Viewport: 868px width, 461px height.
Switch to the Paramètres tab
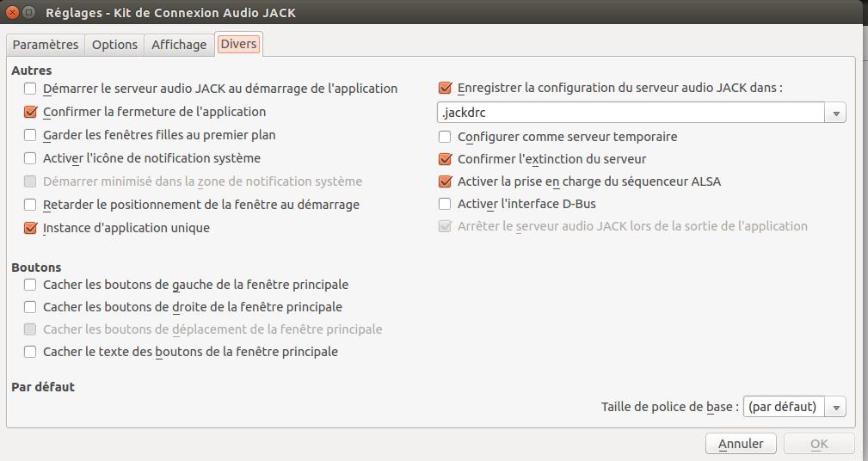click(x=46, y=45)
